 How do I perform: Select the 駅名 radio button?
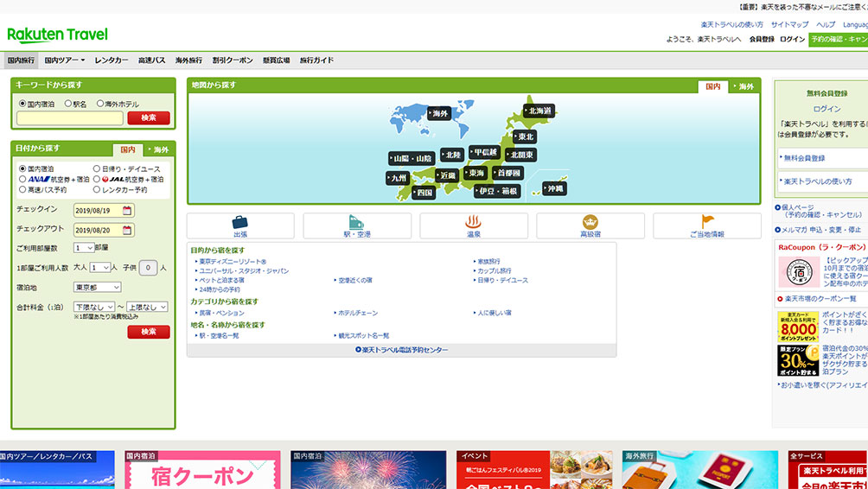68,104
